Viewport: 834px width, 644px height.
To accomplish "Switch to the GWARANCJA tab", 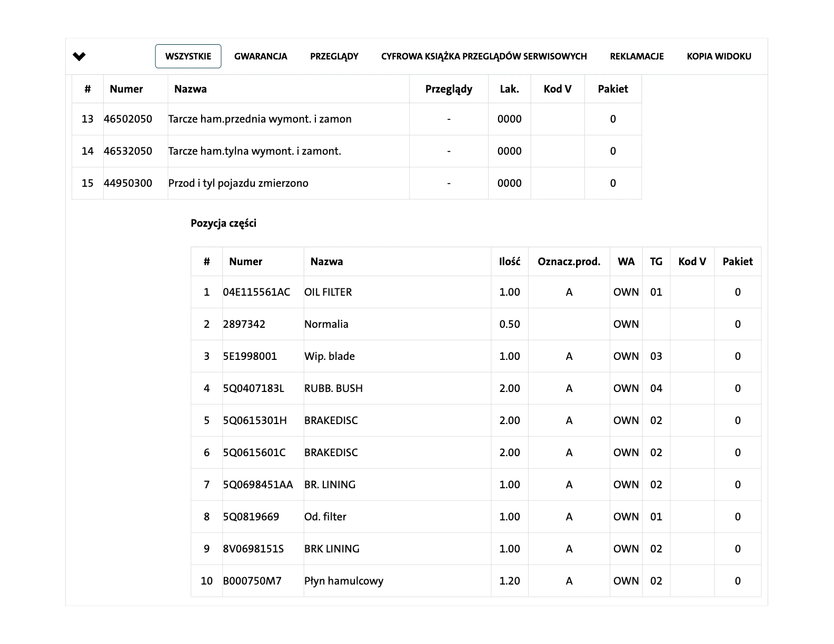I will point(261,56).
